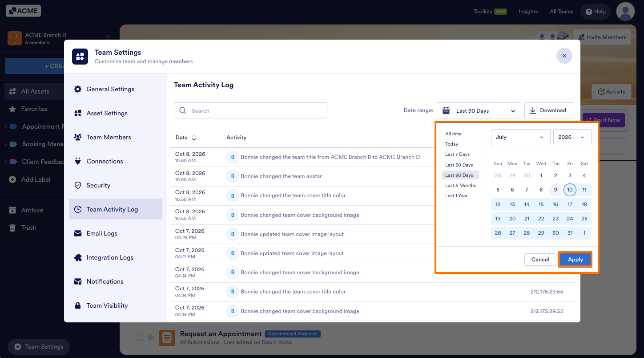Click the Notifications envelope icon
Image resolution: width=644 pixels, height=358 pixels.
pyautogui.click(x=78, y=281)
